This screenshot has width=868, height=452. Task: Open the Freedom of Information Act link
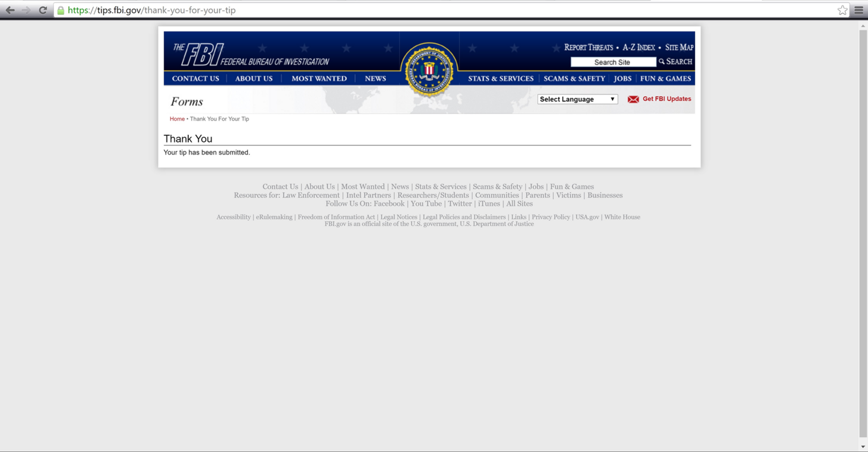coord(336,217)
